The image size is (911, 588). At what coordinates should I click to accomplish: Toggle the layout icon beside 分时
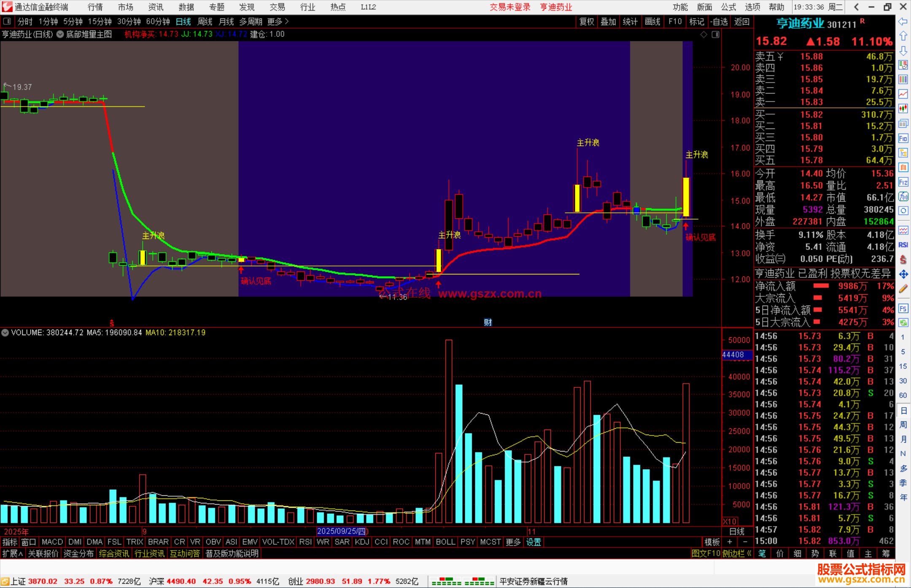(7, 21)
